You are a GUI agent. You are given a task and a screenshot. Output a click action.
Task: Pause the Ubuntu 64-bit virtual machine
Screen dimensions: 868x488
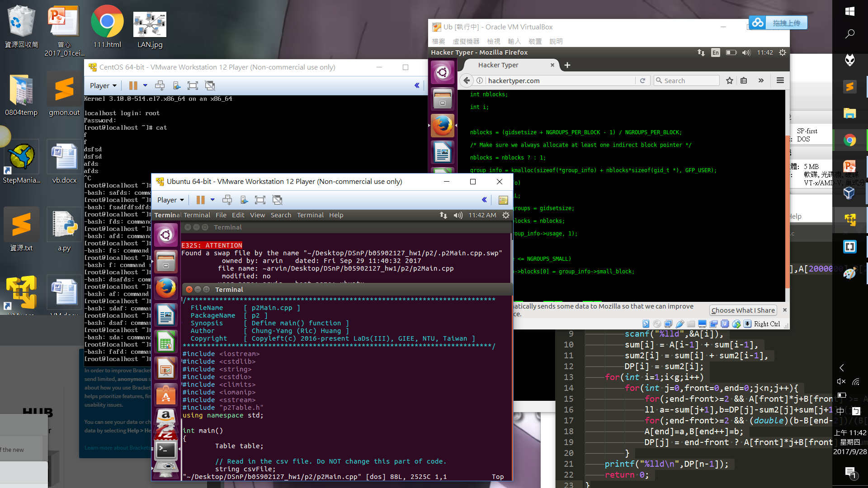click(200, 200)
